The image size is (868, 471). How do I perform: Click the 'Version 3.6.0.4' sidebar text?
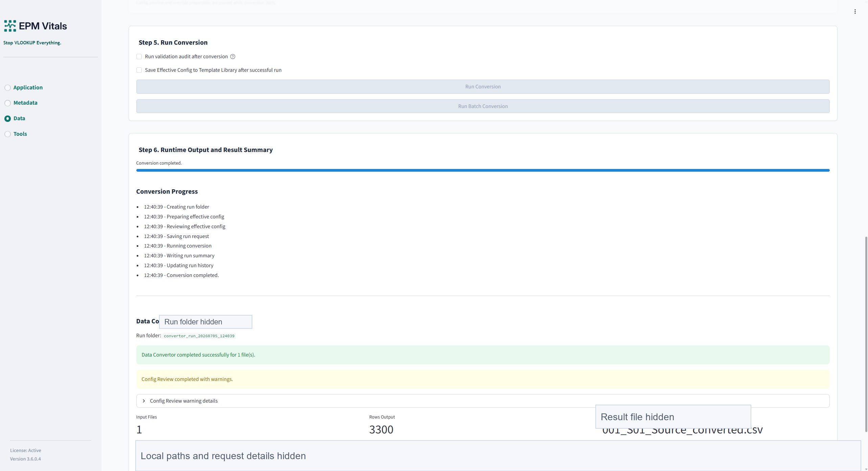pos(25,459)
